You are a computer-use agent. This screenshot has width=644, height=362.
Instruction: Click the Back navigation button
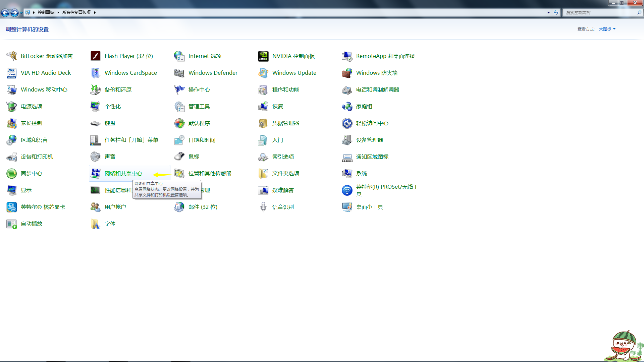tap(5, 13)
